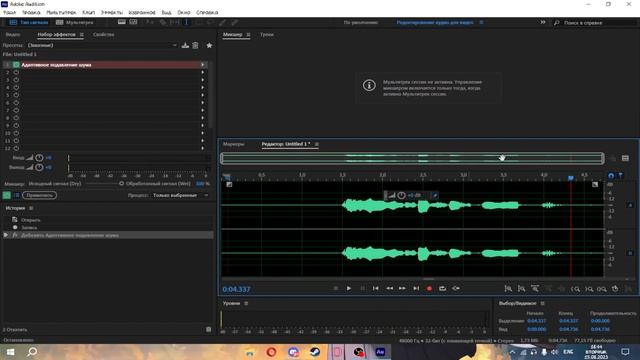
Task: Expand the workspace overflow chevrons
Action: pyautogui.click(x=543, y=22)
